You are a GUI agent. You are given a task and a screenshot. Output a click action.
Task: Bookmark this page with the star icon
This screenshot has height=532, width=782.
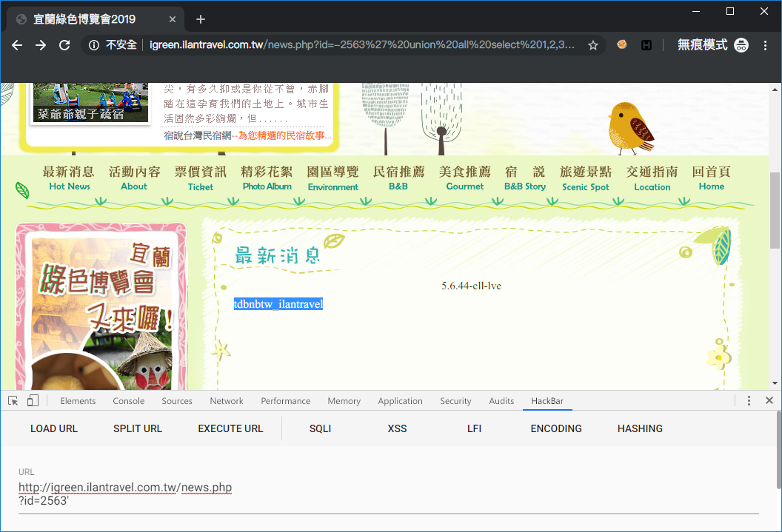[x=593, y=45]
